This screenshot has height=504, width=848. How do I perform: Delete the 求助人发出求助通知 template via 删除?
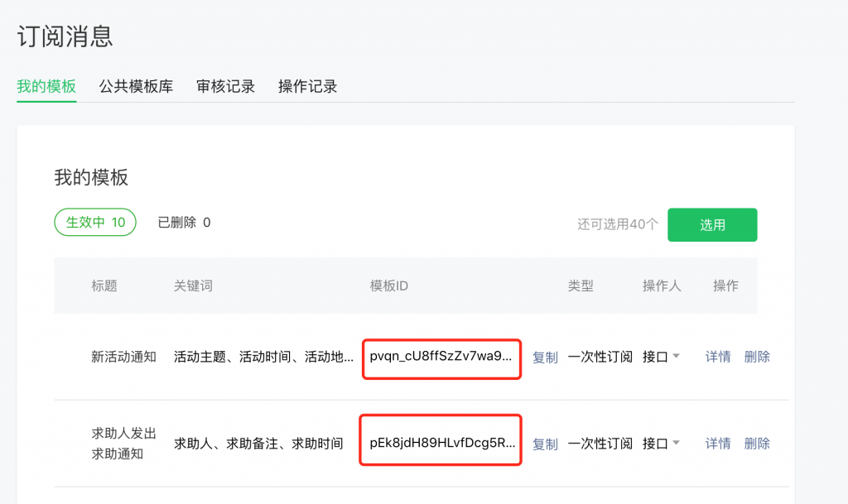757,444
